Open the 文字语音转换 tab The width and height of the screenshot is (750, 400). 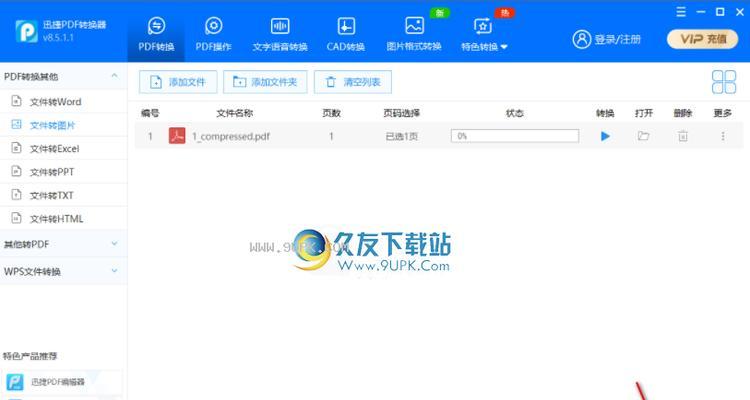(x=280, y=33)
